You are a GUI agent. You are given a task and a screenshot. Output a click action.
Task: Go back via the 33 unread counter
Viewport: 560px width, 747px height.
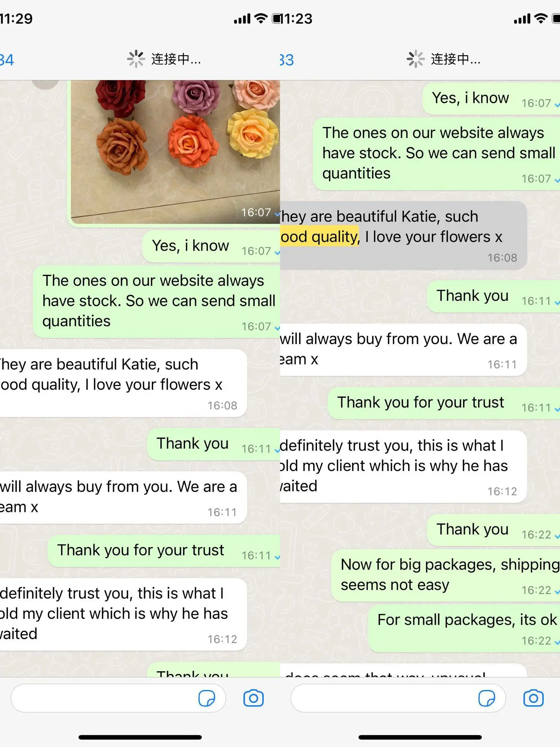(x=287, y=60)
